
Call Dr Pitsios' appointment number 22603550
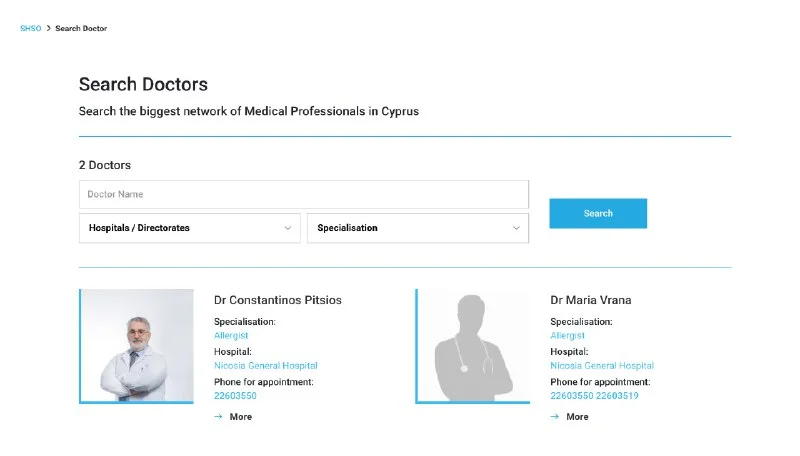coord(235,396)
